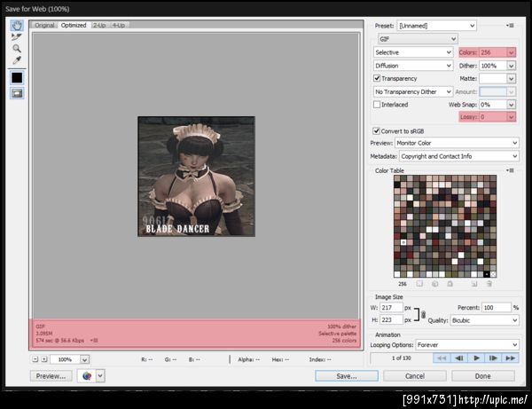532x409 pixels.
Task: Uncheck Convert to sRGB checkbox
Action: pos(376,131)
